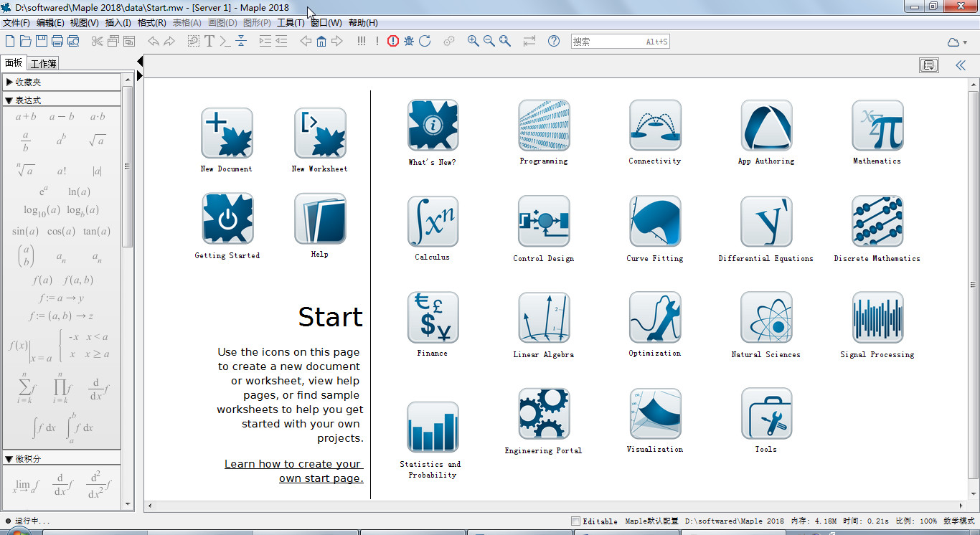
Task: Click the Learn how to create start page link
Action: pos(293,471)
